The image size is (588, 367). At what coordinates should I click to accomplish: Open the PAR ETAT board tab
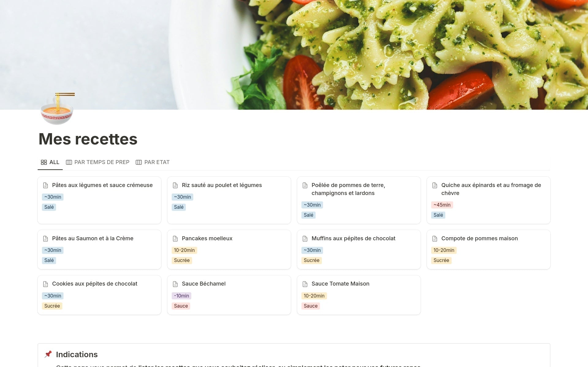pyautogui.click(x=153, y=162)
